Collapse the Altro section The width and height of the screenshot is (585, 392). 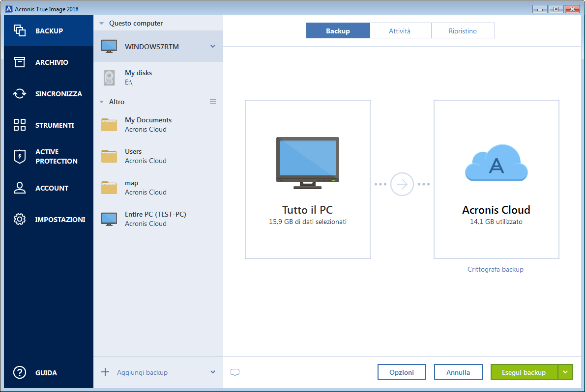101,102
